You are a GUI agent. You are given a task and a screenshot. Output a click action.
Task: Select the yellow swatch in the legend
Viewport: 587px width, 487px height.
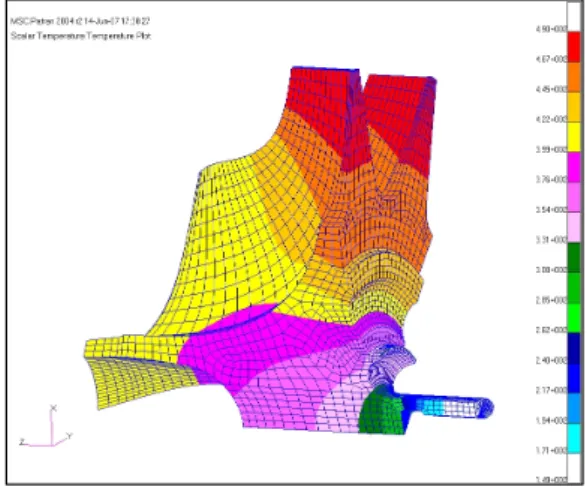click(574, 137)
